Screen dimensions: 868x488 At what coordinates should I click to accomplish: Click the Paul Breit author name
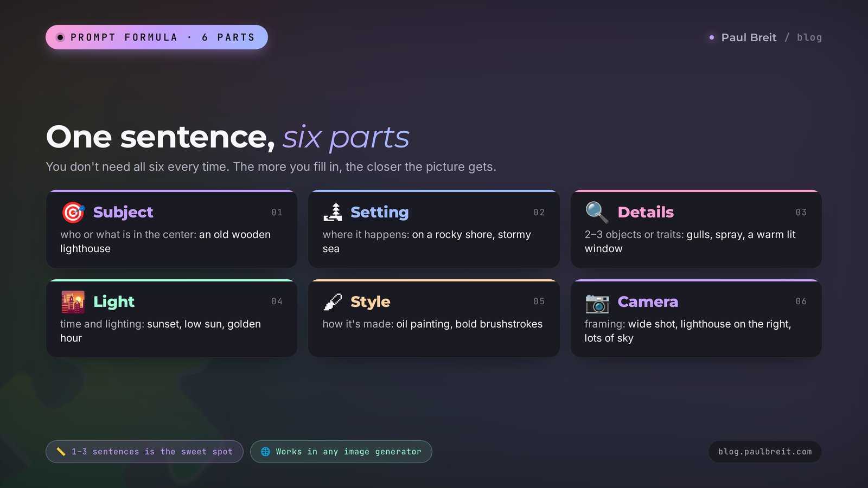tap(749, 37)
